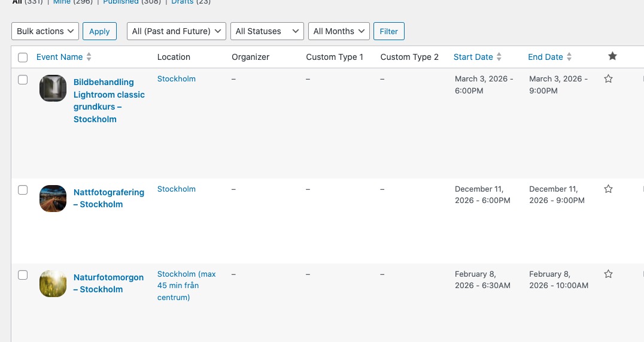Click the Apply button
The width and height of the screenshot is (644, 342).
pos(99,31)
